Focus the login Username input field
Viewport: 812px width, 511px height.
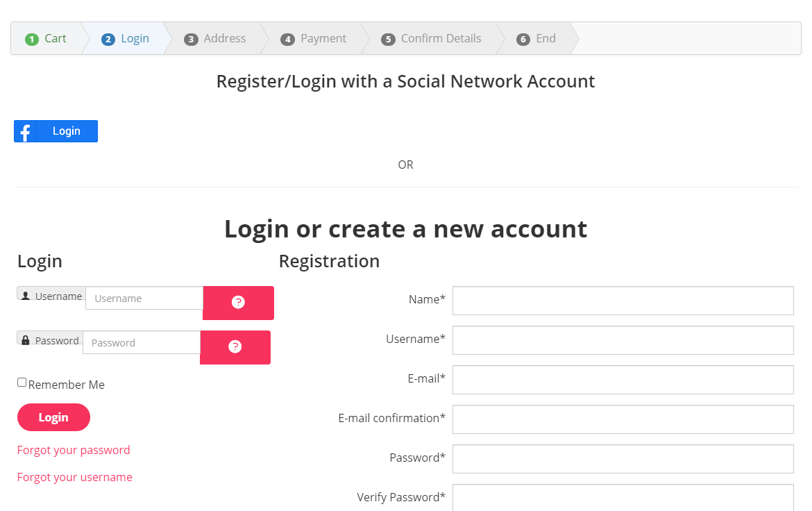click(x=144, y=299)
